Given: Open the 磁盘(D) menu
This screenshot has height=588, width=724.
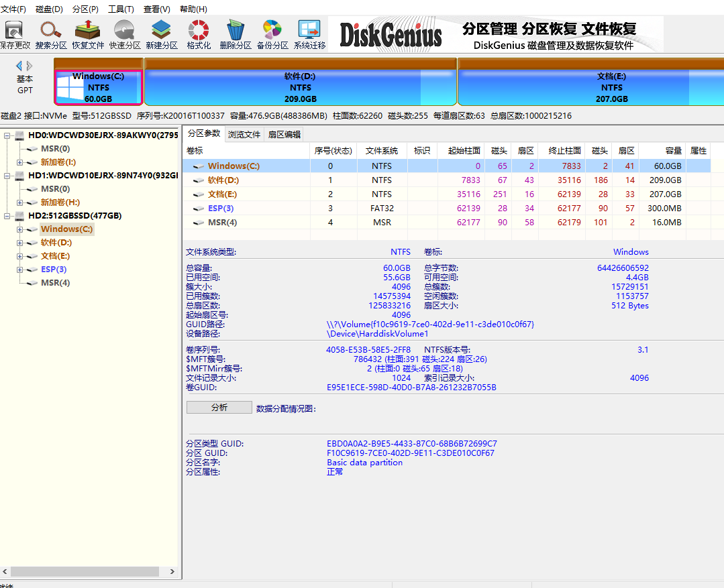Looking at the screenshot, I should pyautogui.click(x=49, y=9).
